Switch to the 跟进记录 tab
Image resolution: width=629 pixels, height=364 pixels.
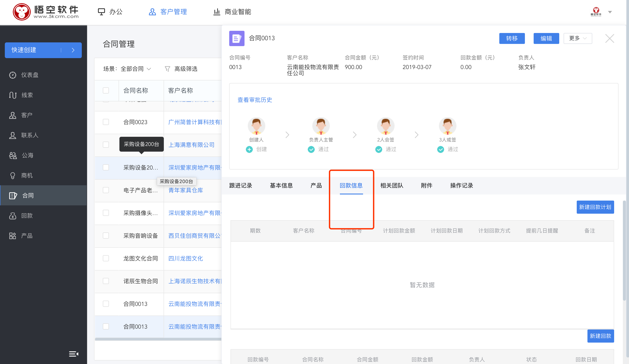tap(240, 185)
